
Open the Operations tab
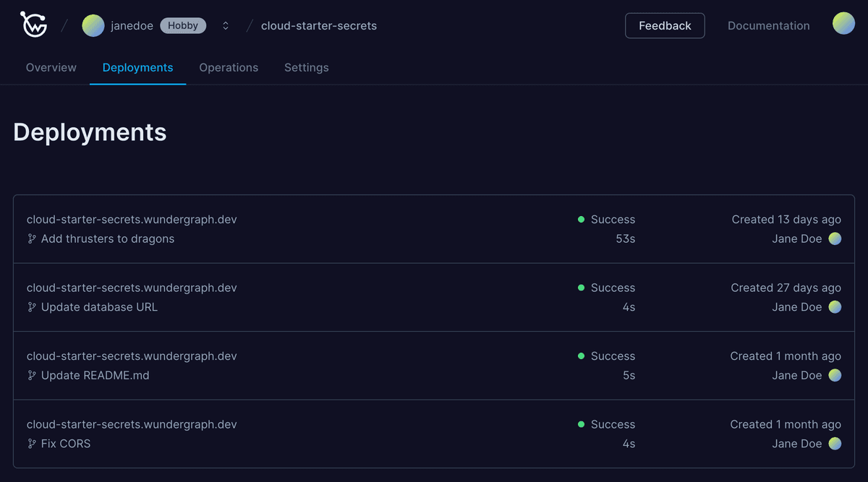pos(229,67)
